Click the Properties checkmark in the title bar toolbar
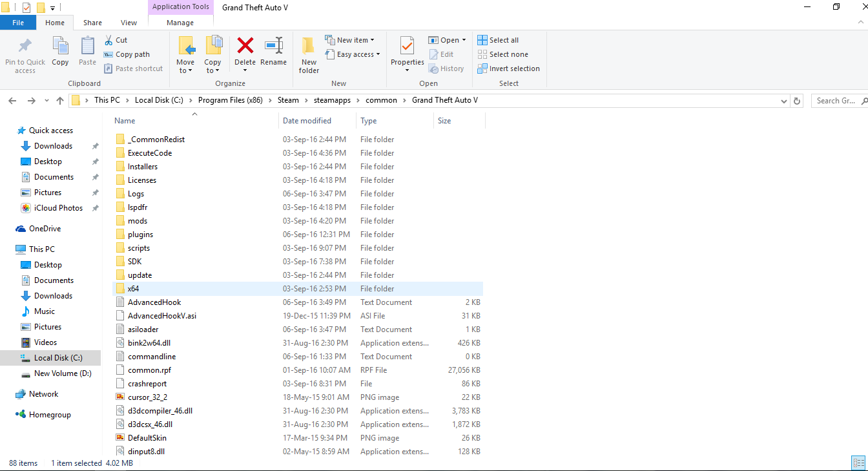 26,8
